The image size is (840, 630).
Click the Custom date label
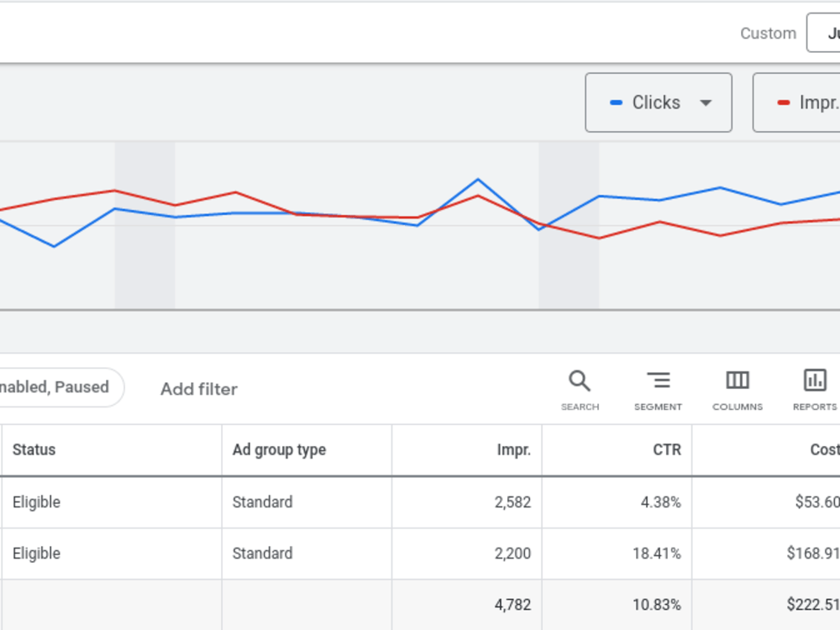coord(769,34)
